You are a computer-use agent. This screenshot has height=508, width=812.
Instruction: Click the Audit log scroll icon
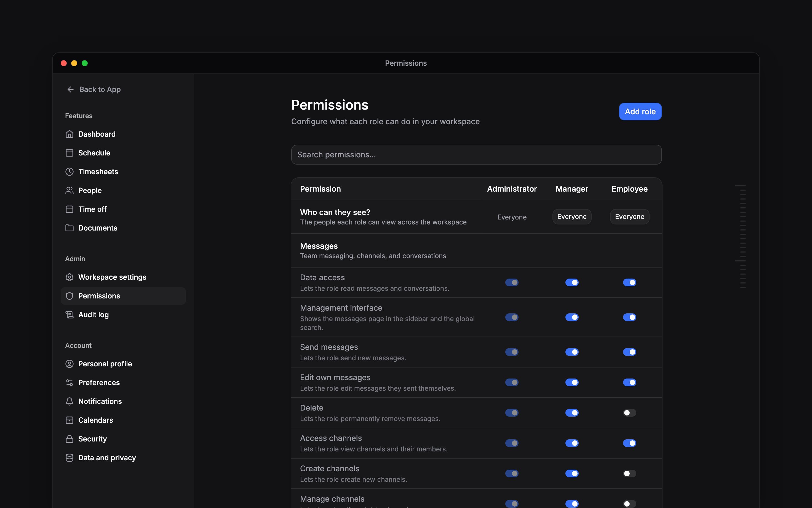coord(70,315)
